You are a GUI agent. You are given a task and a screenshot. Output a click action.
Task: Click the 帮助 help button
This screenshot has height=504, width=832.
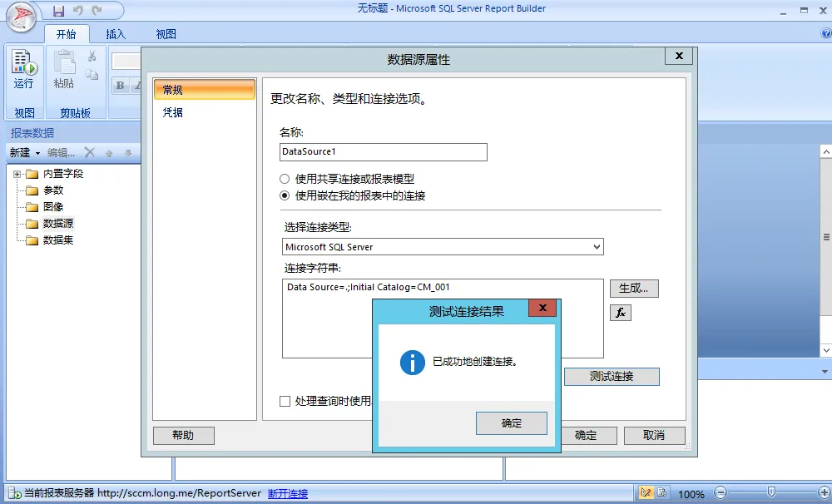click(x=184, y=436)
